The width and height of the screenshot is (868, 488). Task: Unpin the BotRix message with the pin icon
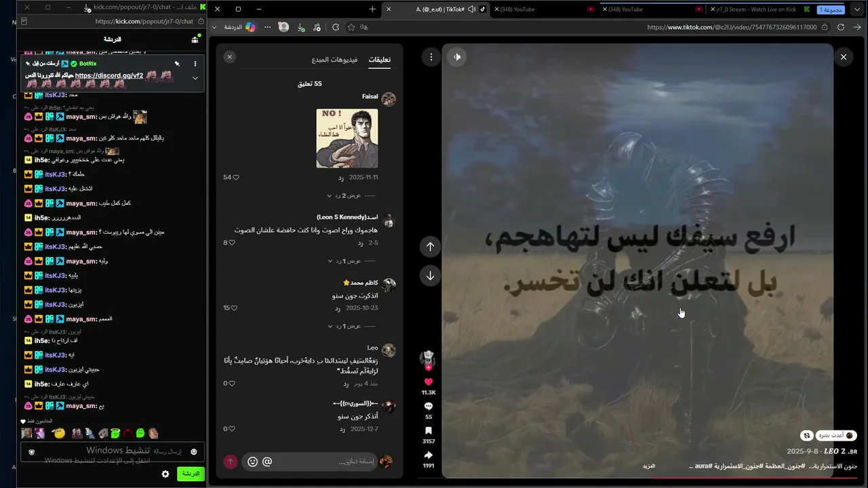point(177,64)
